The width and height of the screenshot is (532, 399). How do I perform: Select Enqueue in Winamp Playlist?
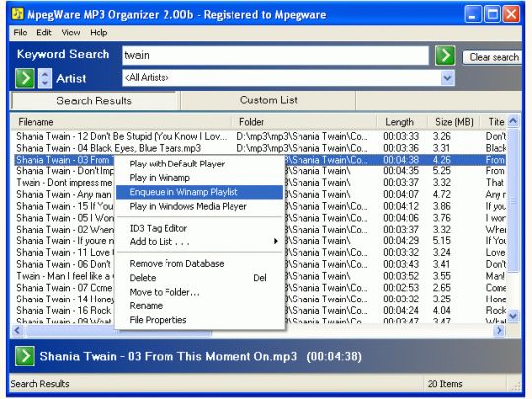click(x=199, y=192)
